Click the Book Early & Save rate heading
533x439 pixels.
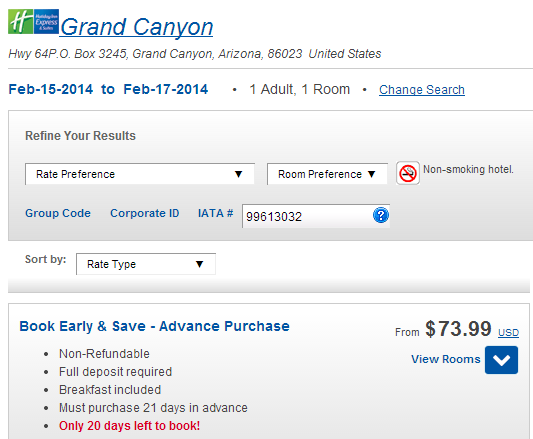coord(154,326)
